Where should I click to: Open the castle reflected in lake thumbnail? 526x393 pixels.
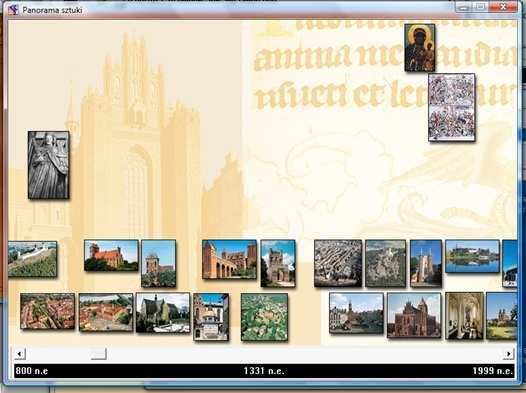pos(472,256)
